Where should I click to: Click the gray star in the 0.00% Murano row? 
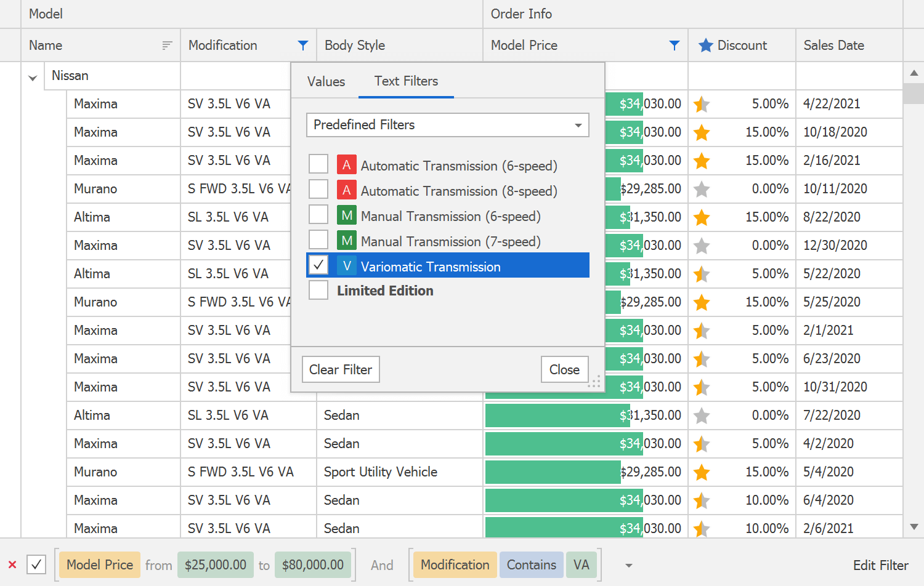point(701,189)
